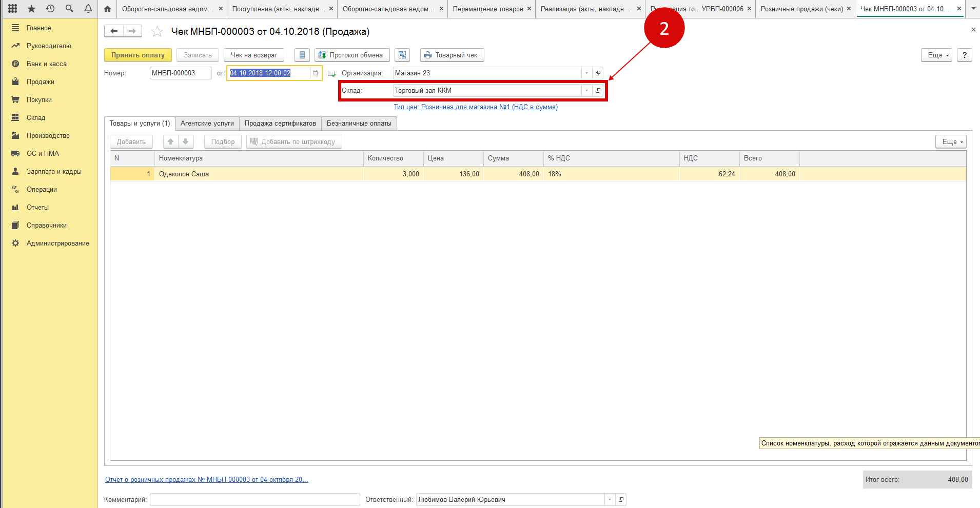This screenshot has width=980, height=508.
Task: Open Протокол обмена
Action: point(352,55)
